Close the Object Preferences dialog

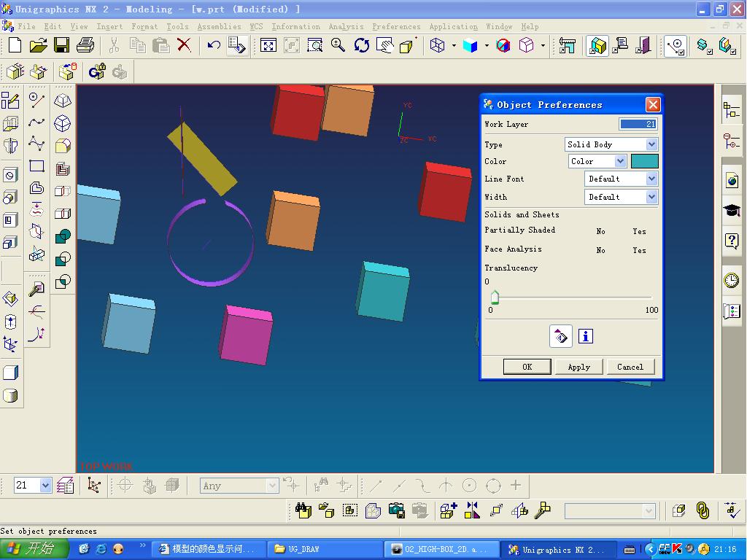(x=653, y=104)
